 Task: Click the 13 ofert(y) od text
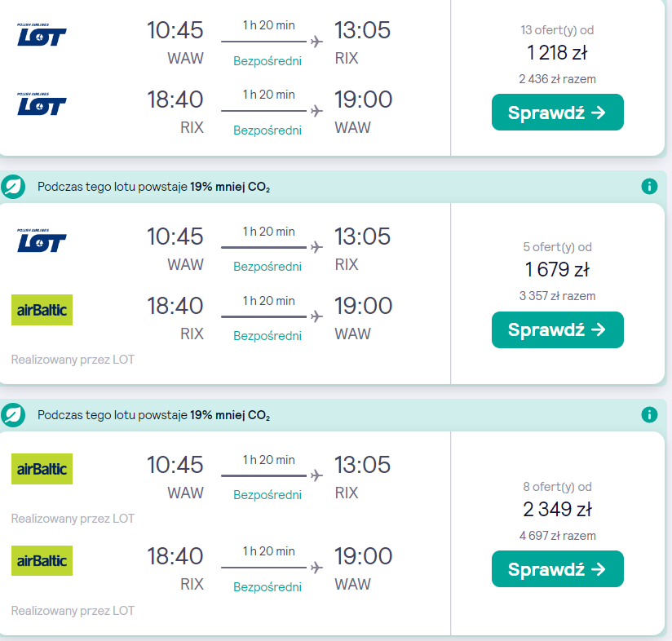coord(557,30)
